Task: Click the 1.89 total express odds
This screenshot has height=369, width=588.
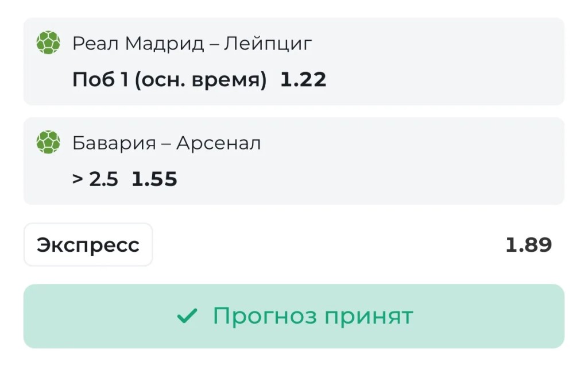Action: coord(529,245)
